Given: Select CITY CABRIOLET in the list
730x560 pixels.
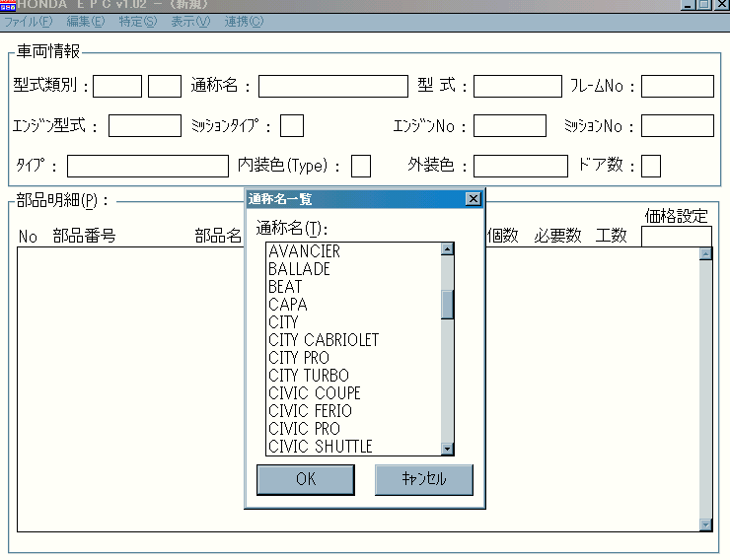Looking at the screenshot, I should 354,340.
